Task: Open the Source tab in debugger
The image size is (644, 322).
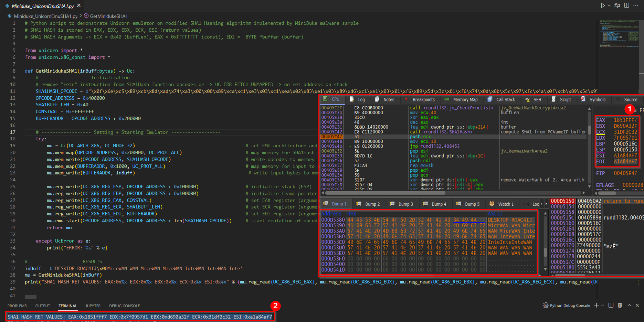Action: coord(627,99)
